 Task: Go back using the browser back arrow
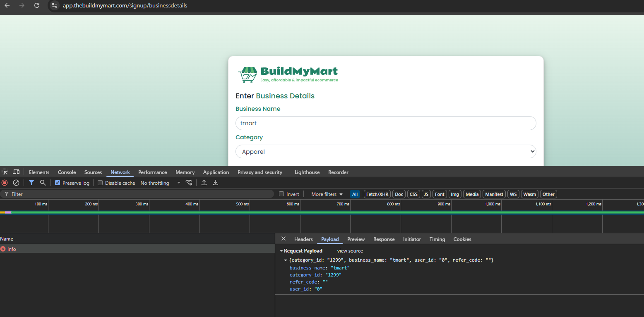[7, 5]
